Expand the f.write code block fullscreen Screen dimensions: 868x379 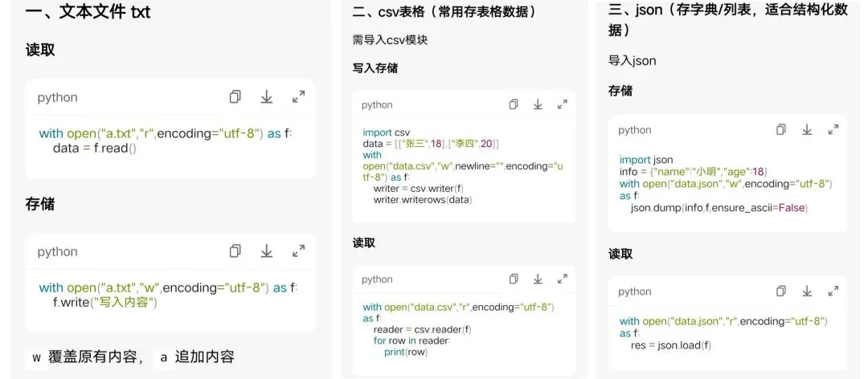pos(298,251)
